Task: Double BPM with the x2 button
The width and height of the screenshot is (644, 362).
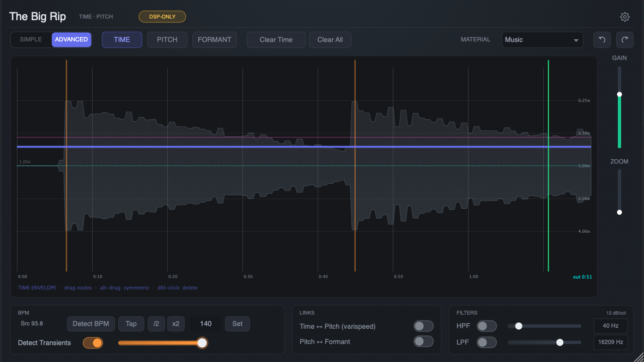Action: pyautogui.click(x=176, y=324)
